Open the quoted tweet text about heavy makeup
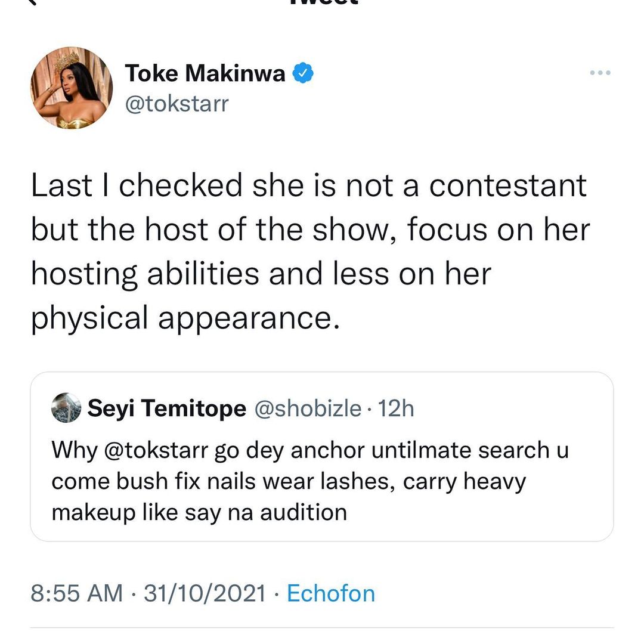Viewport: 644px width, 644px height. (310, 481)
